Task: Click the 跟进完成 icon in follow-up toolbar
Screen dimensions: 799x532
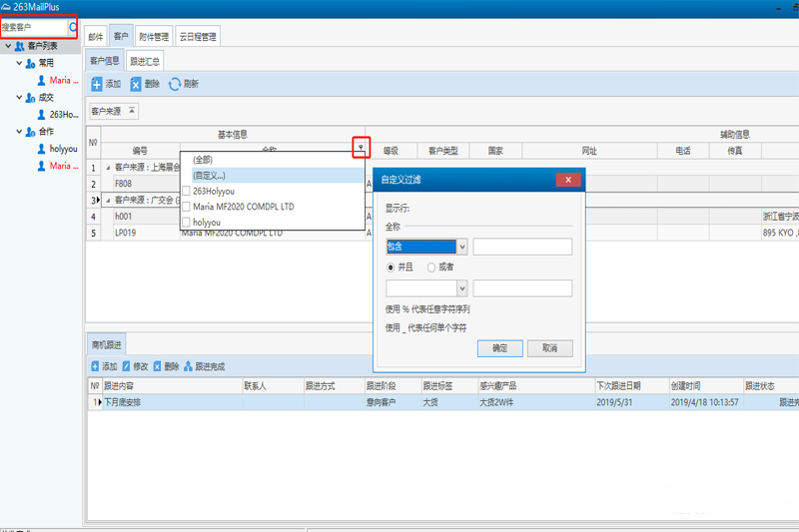Action: point(188,366)
